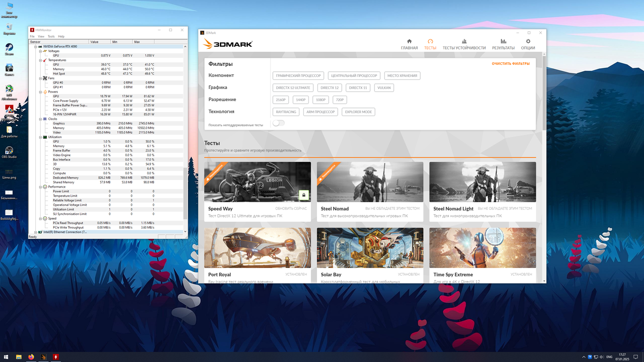
Task: Toggle the ГРАФИЧЕСКИЙ ПРОЦЕССОР filter
Action: (x=298, y=75)
